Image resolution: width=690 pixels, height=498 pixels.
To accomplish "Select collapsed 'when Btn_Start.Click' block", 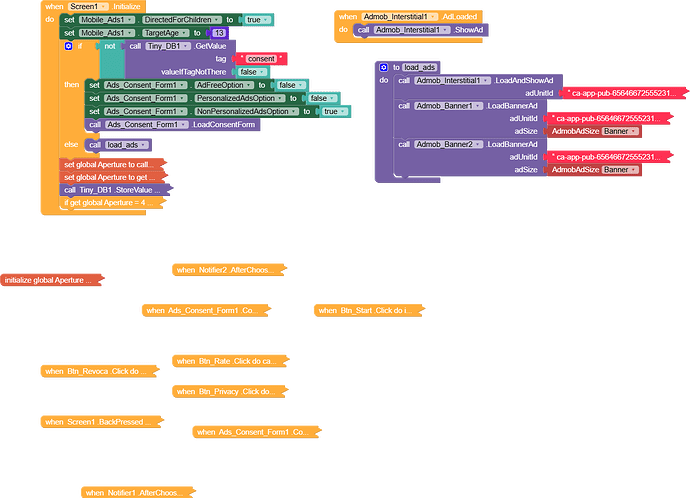I will click(x=369, y=311).
